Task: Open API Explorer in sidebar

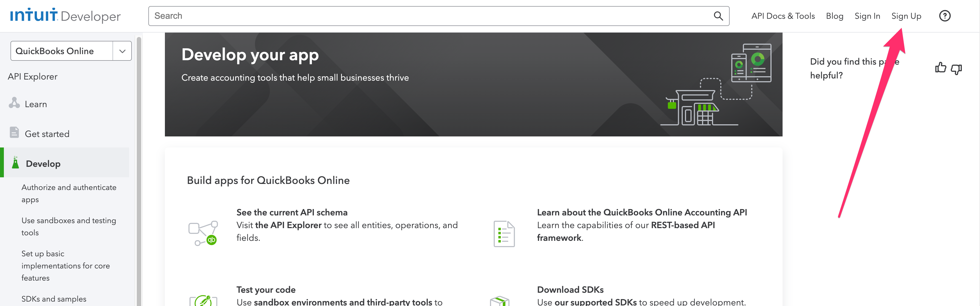Action: click(x=33, y=76)
